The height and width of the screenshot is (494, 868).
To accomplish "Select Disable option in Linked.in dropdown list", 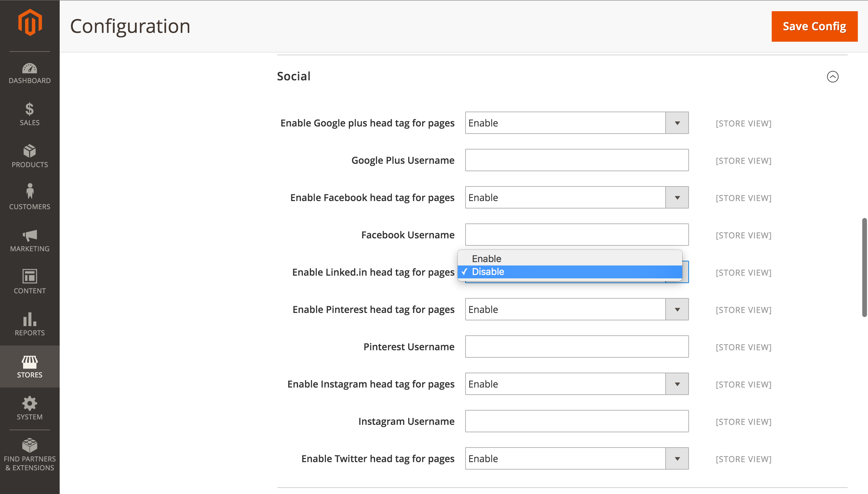I will [570, 272].
